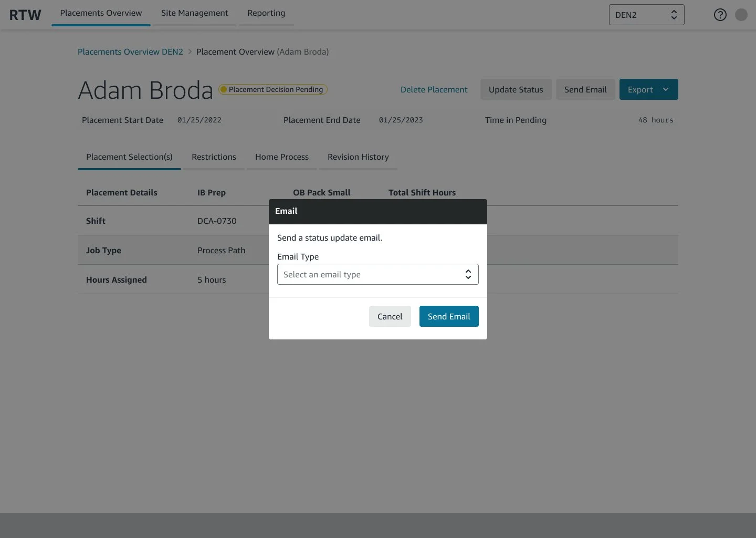Screen dimensions: 756x538
Task: Click the Job Type row label
Action: click(103, 251)
